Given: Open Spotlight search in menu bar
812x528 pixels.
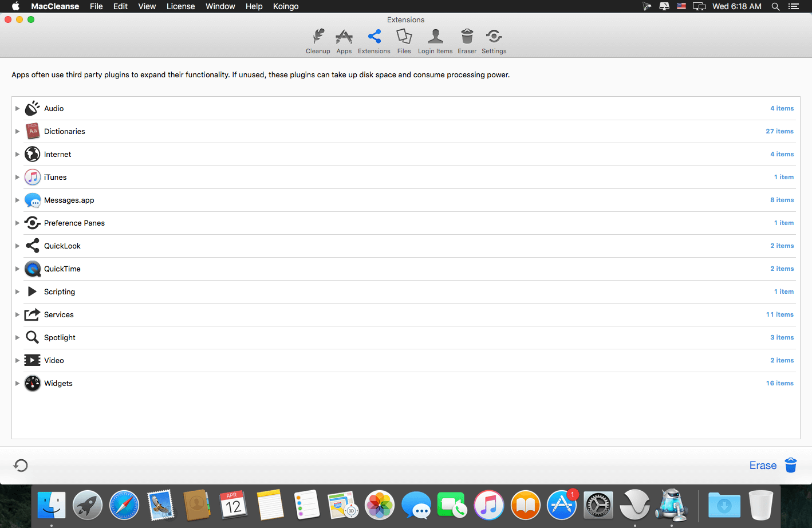Looking at the screenshot, I should pos(775,6).
